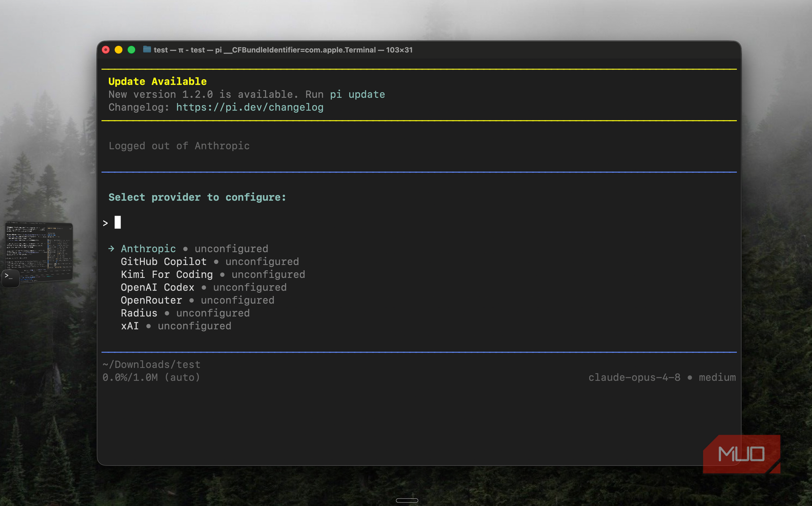Click the arrow marker beside Anthropic

point(111,249)
